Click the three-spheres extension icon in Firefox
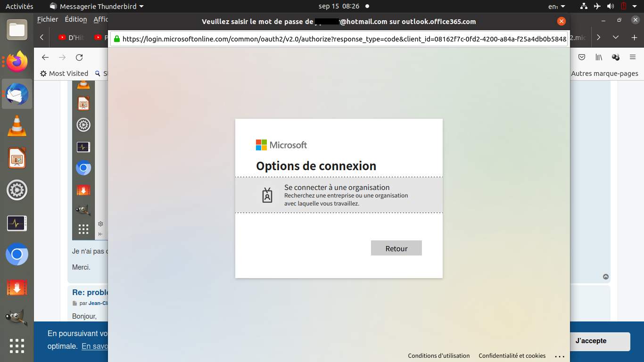 [x=616, y=58]
